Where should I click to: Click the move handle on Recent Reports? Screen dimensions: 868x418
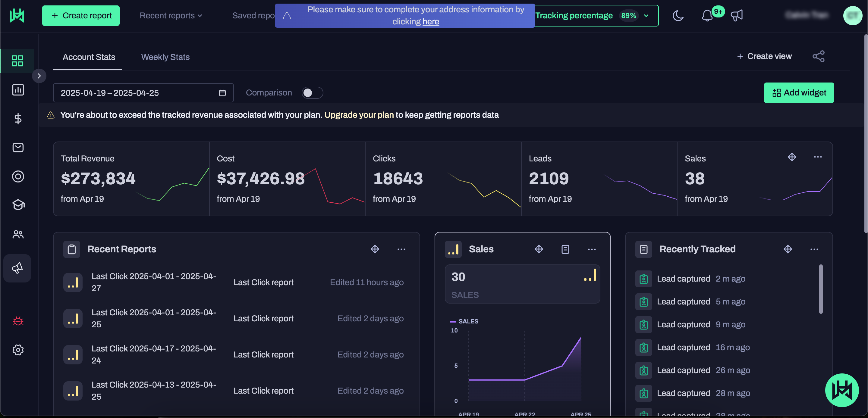pyautogui.click(x=375, y=249)
